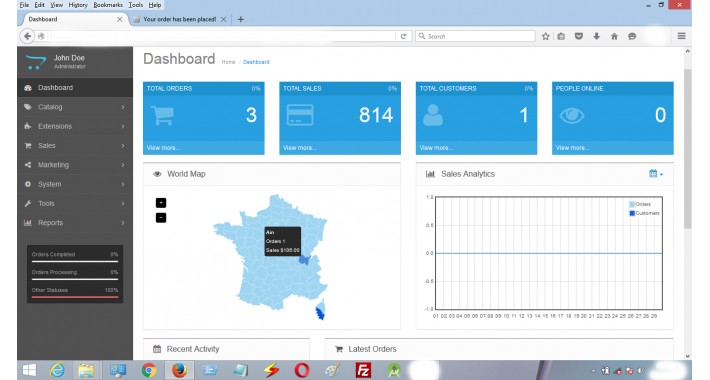Image resolution: width=710 pixels, height=380 pixels.
Task: Open the Firefox hamburger menu
Action: 681,36
